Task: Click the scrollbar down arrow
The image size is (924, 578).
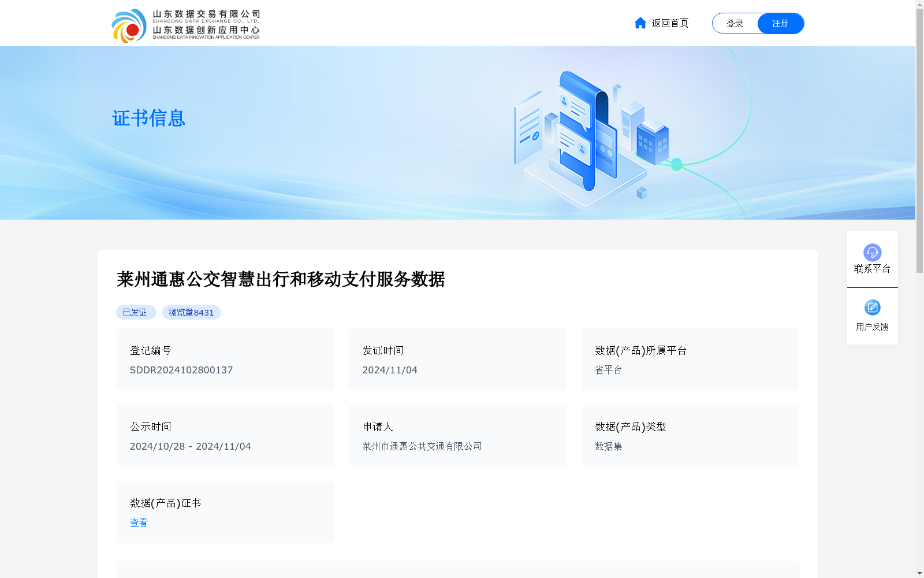Action: pyautogui.click(x=919, y=573)
